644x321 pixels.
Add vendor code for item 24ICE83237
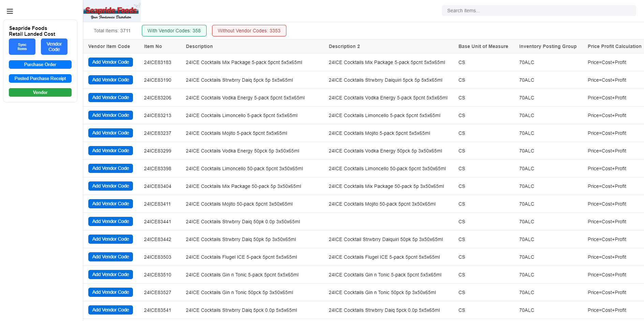coord(110,133)
